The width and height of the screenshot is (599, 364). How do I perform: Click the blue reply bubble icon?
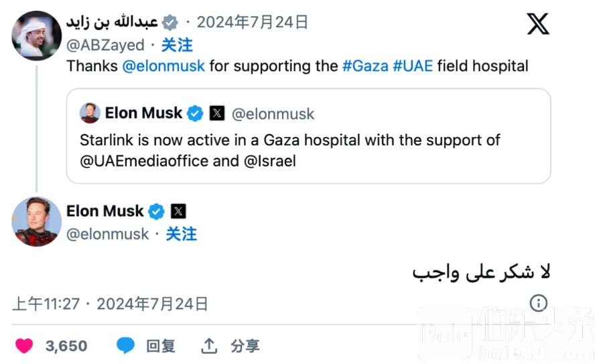pyautogui.click(x=125, y=345)
